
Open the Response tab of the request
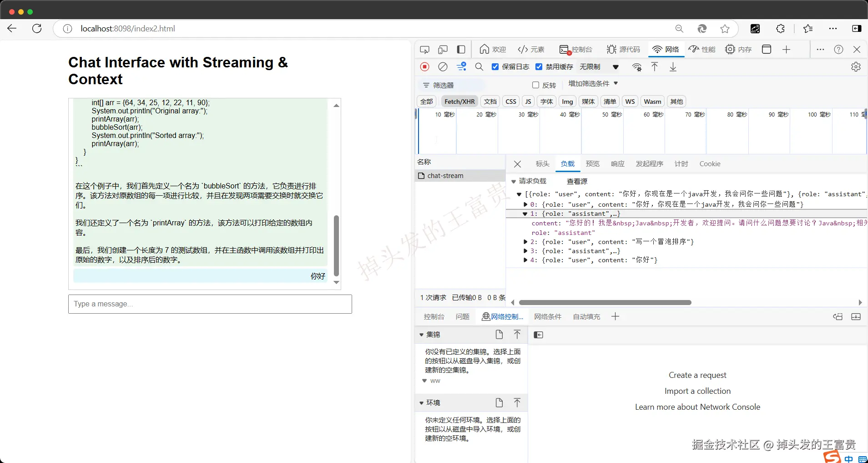pyautogui.click(x=617, y=164)
